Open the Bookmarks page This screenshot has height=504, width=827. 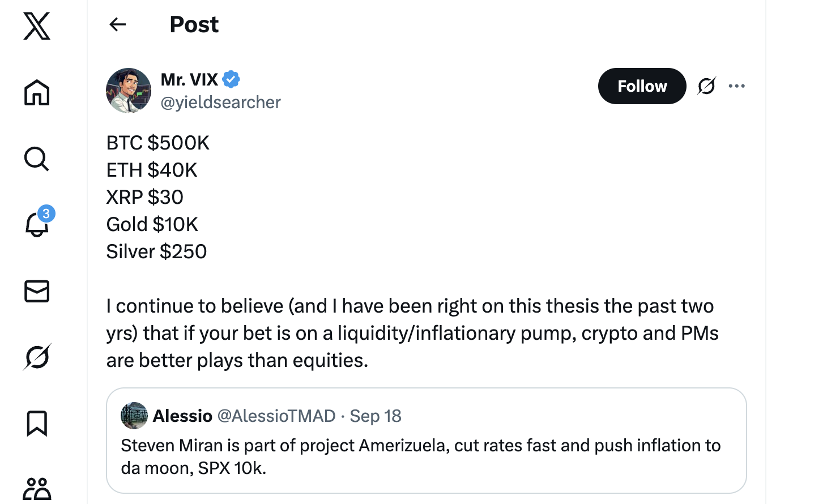[x=37, y=423]
